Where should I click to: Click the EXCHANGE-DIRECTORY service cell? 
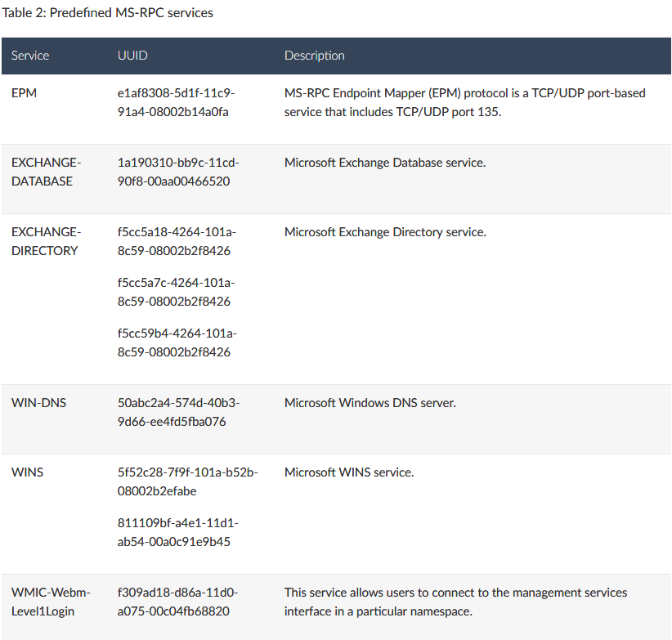click(47, 242)
